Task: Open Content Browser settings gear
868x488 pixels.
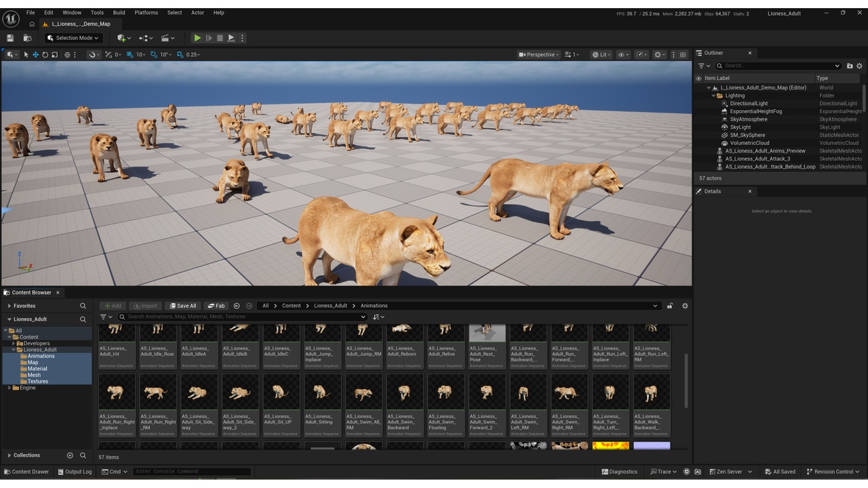Action: 685,306
